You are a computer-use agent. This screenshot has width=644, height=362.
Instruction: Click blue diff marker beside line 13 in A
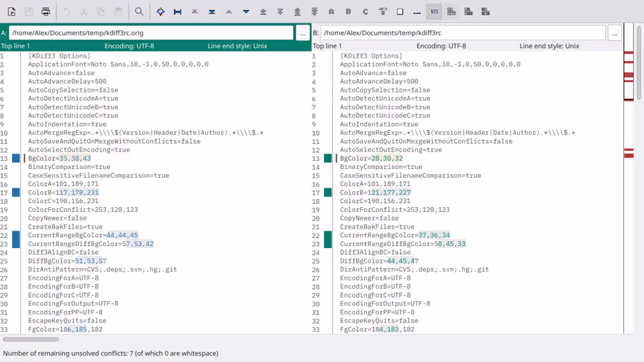coord(15,158)
